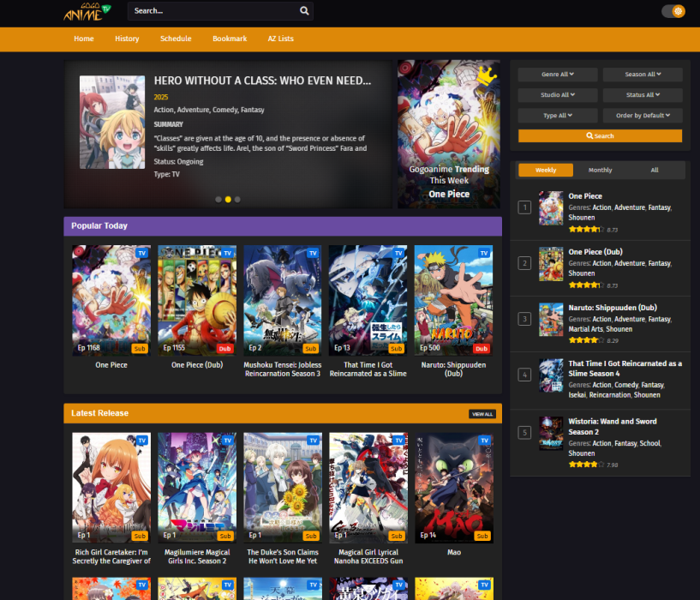
Task: Click the rank number 3 box
Action: tap(524, 319)
